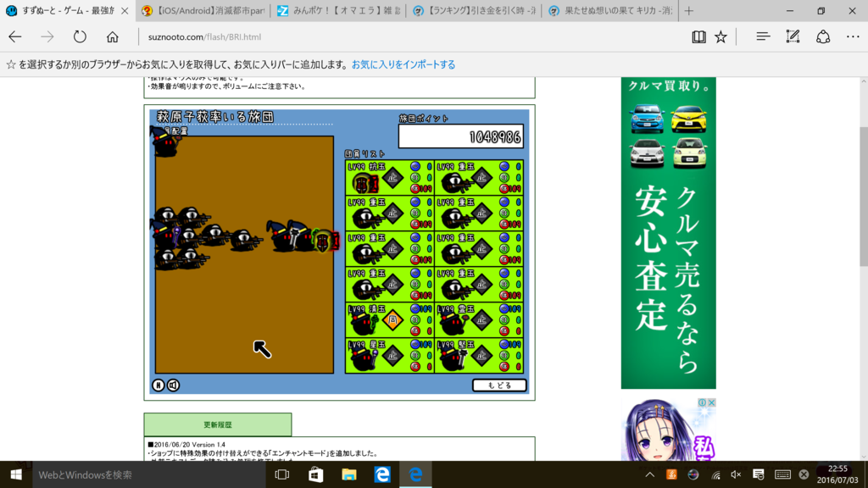Add this page to favorites with the star
The width and height of the screenshot is (868, 488).
click(x=721, y=37)
